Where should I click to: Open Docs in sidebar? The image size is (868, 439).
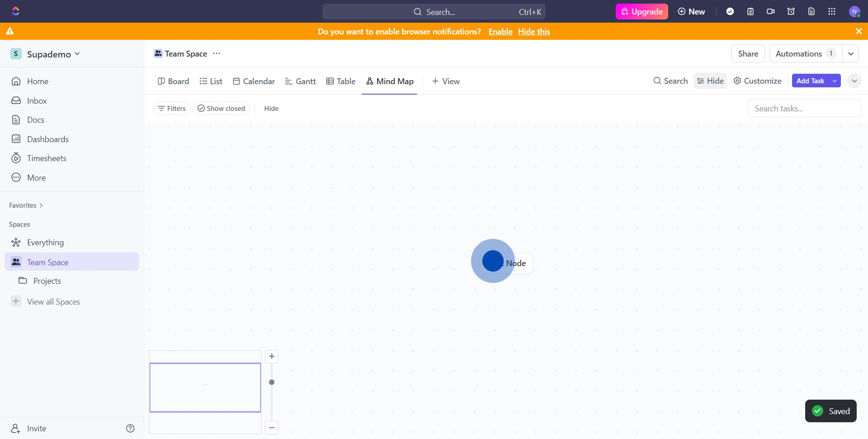point(72,120)
